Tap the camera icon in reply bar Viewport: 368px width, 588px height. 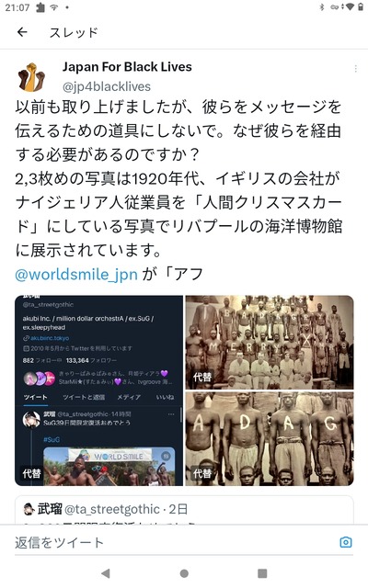346,542
